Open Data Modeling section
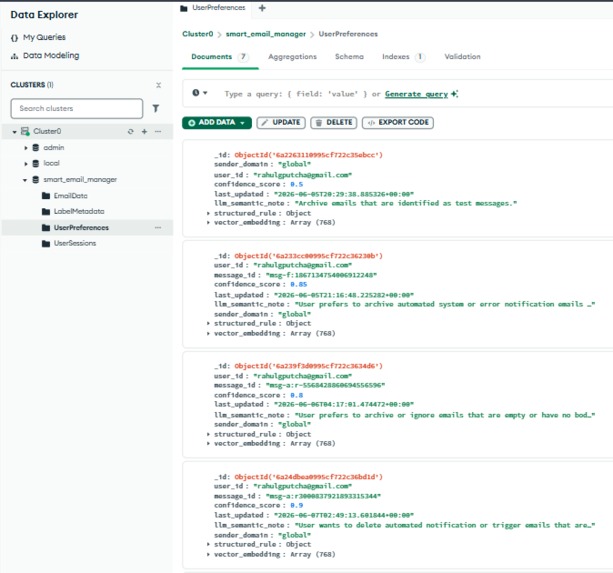Screen dimensions: 613x573 click(x=45, y=56)
